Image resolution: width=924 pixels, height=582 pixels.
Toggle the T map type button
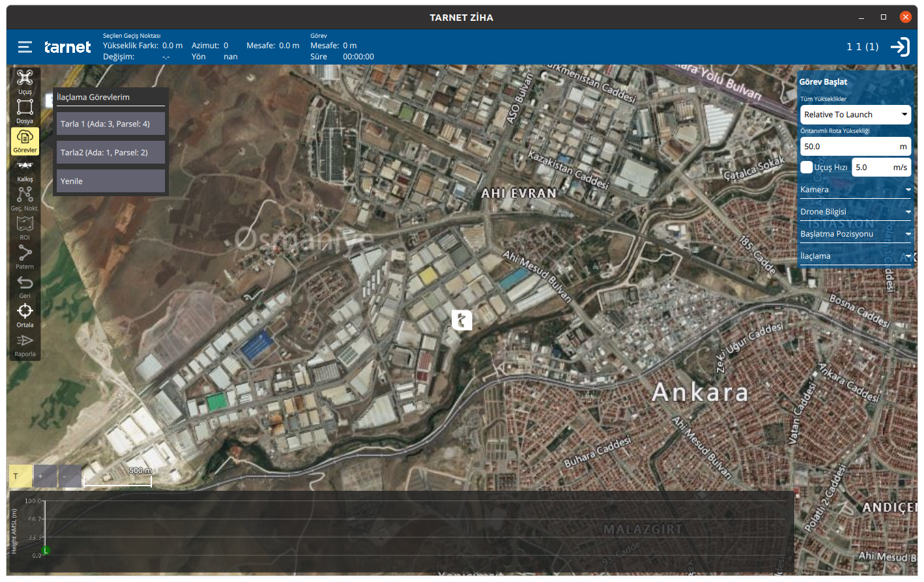[x=20, y=476]
